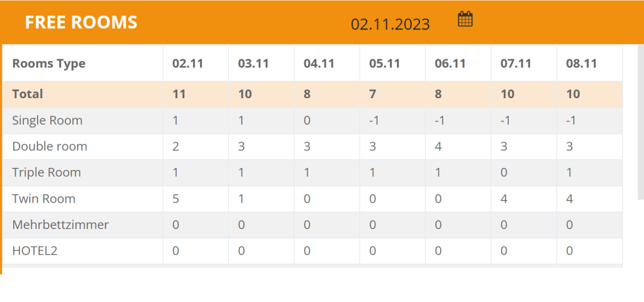The height and width of the screenshot is (302, 644).
Task: Click HOTEL2 value 0 for 02.11
Action: coord(176,251)
